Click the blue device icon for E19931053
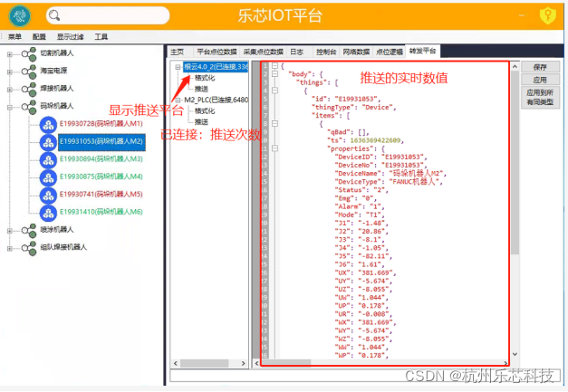This screenshot has width=568, height=392. pos(48,143)
